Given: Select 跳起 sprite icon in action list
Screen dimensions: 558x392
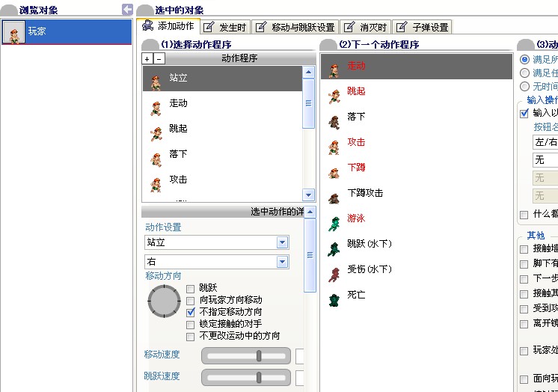Looking at the screenshot, I should (156, 134).
